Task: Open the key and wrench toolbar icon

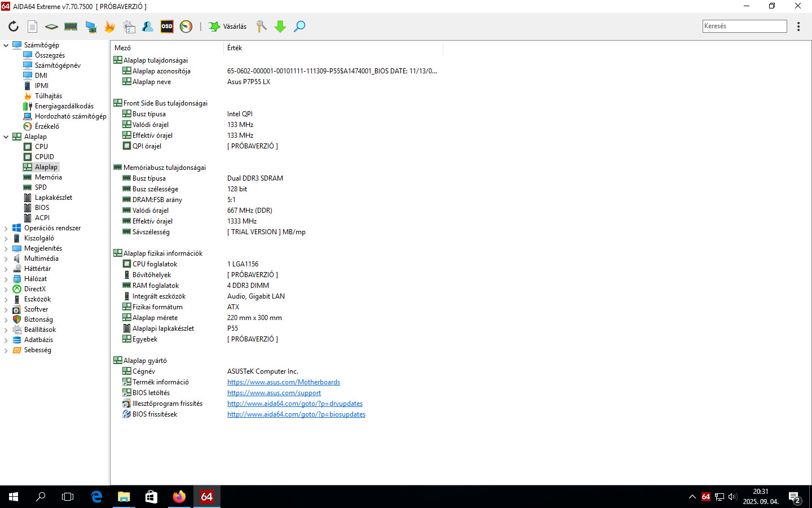Action: 261,27
